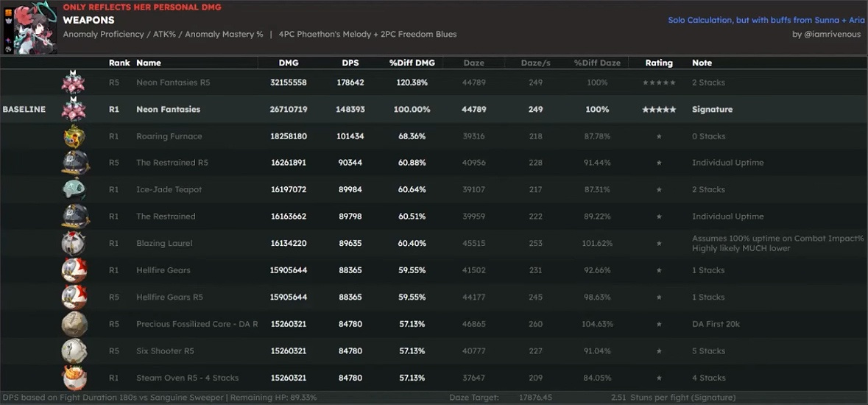Viewport: 868px width, 405px height.
Task: Click the Hellfire Gears R1 weapon icon
Action: click(74, 270)
